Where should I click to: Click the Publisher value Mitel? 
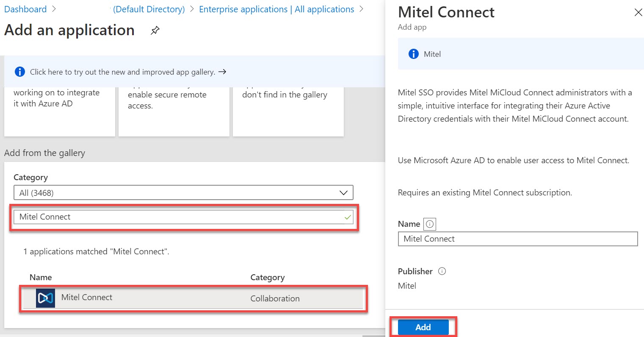tap(407, 286)
